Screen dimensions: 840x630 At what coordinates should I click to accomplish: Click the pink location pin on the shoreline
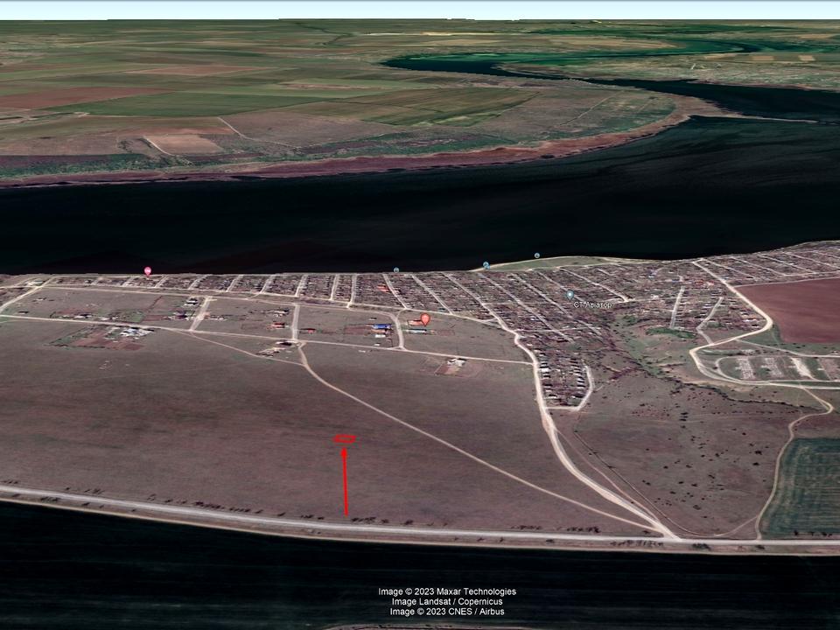pyautogui.click(x=147, y=271)
